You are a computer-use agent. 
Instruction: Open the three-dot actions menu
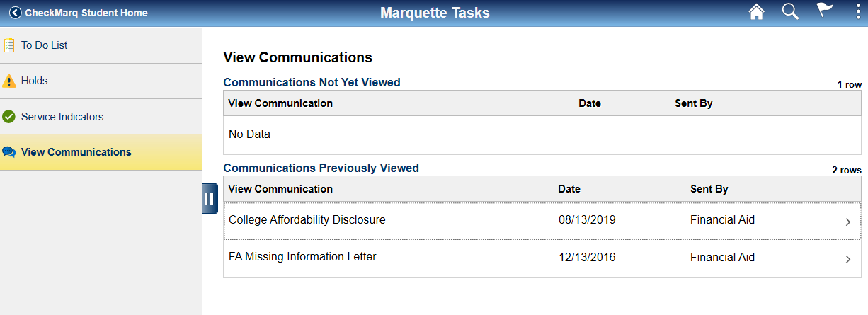[858, 12]
